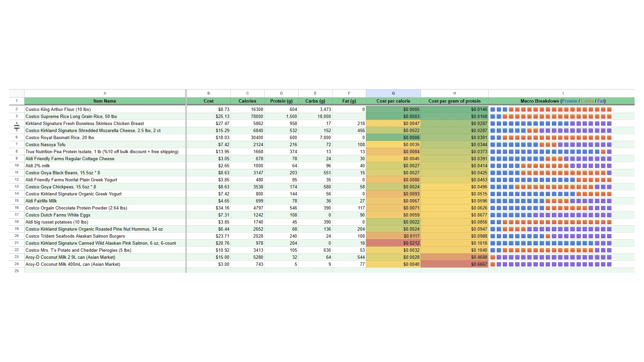The height and width of the screenshot is (362, 644).
Task: Click cost per calorie cell $0.0212
Action: pyautogui.click(x=393, y=243)
